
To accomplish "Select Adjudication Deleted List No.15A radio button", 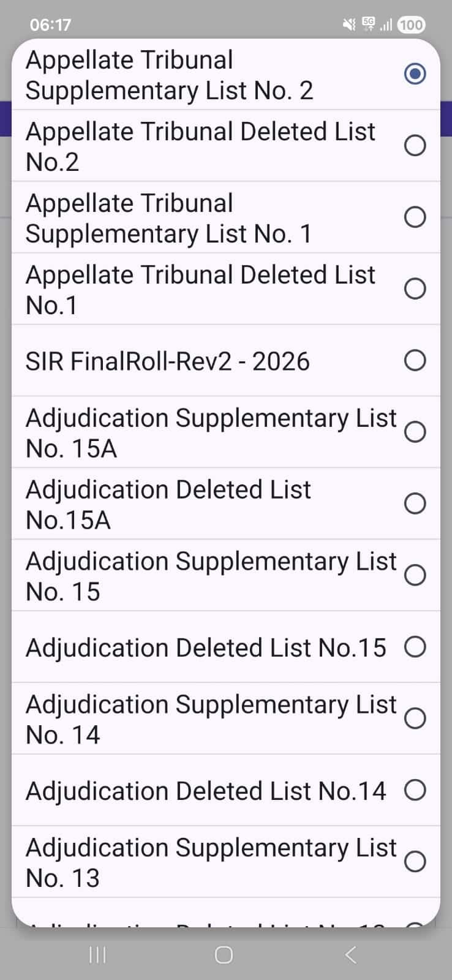I will pos(415,503).
